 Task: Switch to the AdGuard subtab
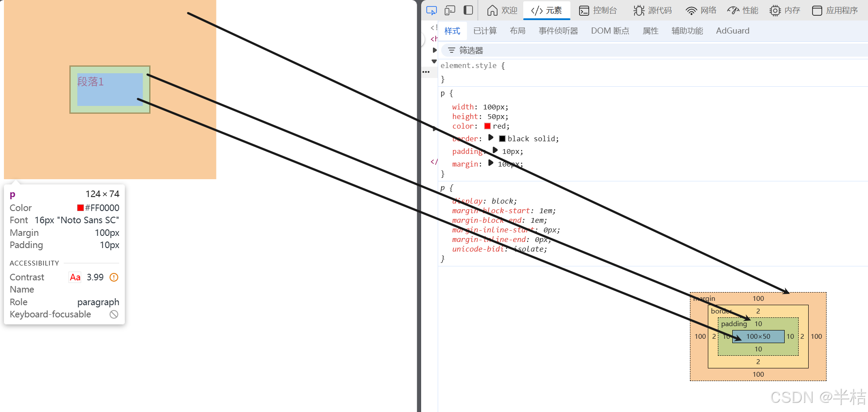coord(733,31)
